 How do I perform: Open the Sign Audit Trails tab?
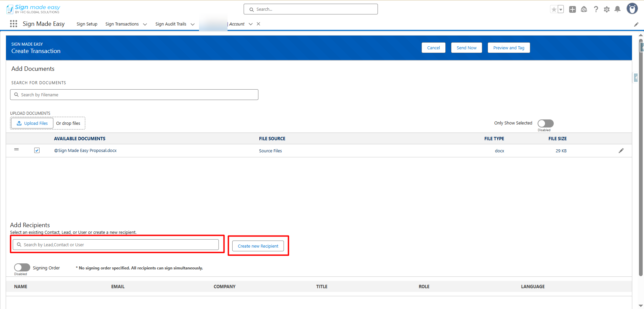point(171,24)
